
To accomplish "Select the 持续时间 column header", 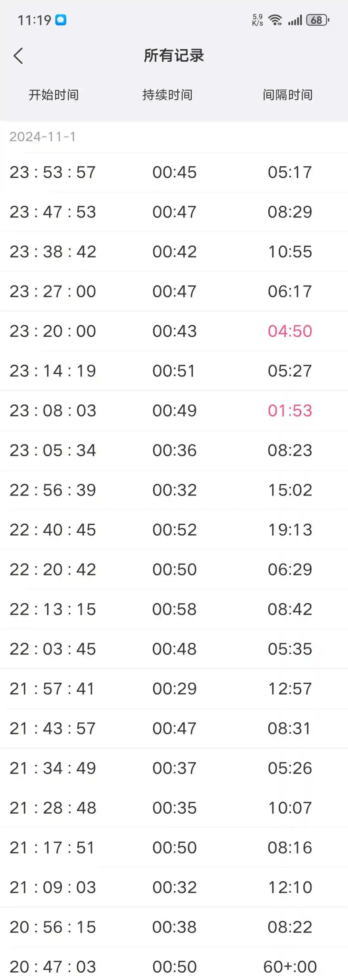I will point(167,95).
